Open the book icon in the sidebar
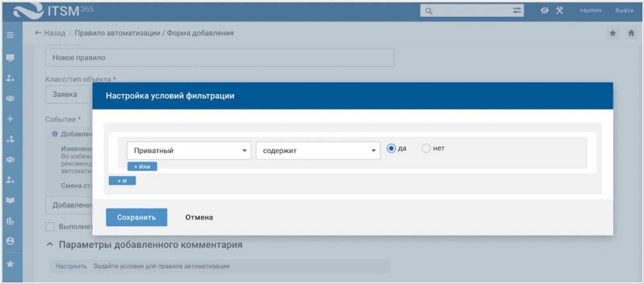 tap(10, 201)
